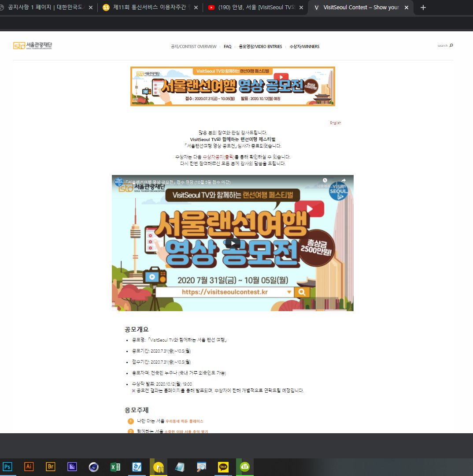Open Adobe Bridge from the taskbar
The image size is (473, 476).
pos(51,467)
